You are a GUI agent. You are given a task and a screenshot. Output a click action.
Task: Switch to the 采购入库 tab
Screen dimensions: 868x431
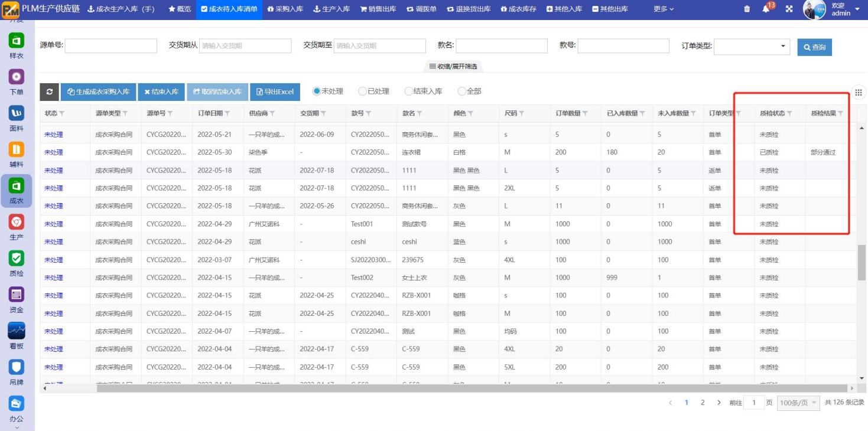coord(285,9)
